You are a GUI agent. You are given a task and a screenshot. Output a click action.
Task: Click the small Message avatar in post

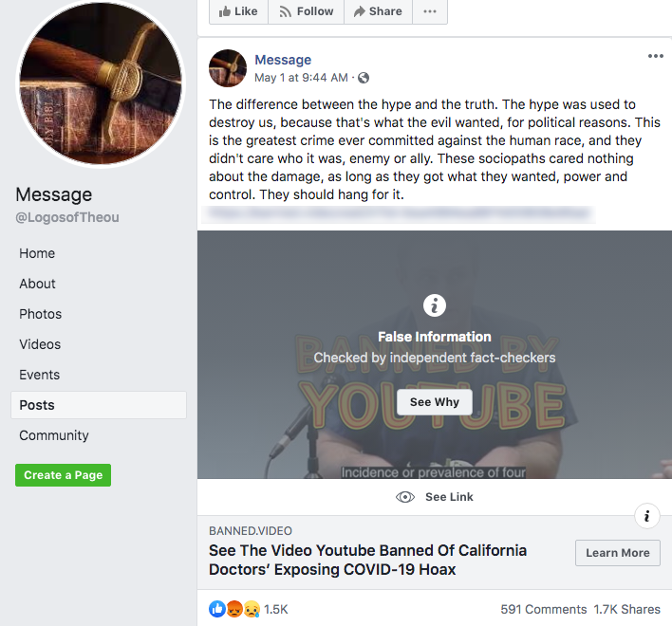[x=228, y=68]
